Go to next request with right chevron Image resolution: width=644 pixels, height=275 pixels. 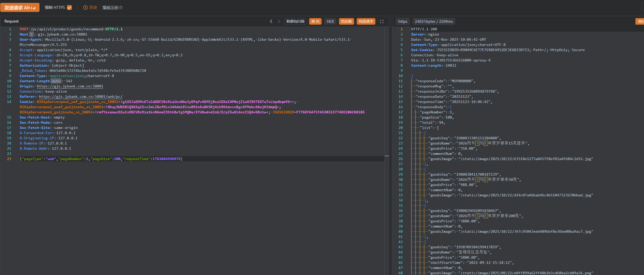279,21
